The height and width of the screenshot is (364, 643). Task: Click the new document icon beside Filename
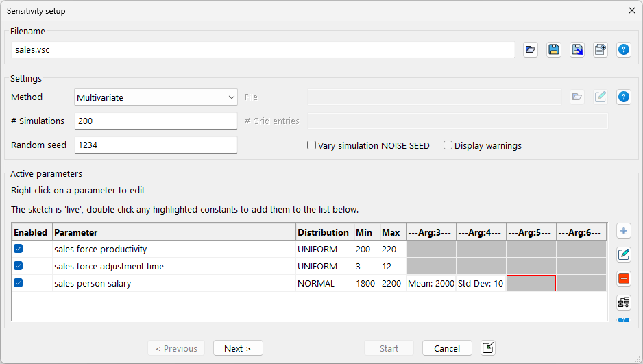pos(600,49)
